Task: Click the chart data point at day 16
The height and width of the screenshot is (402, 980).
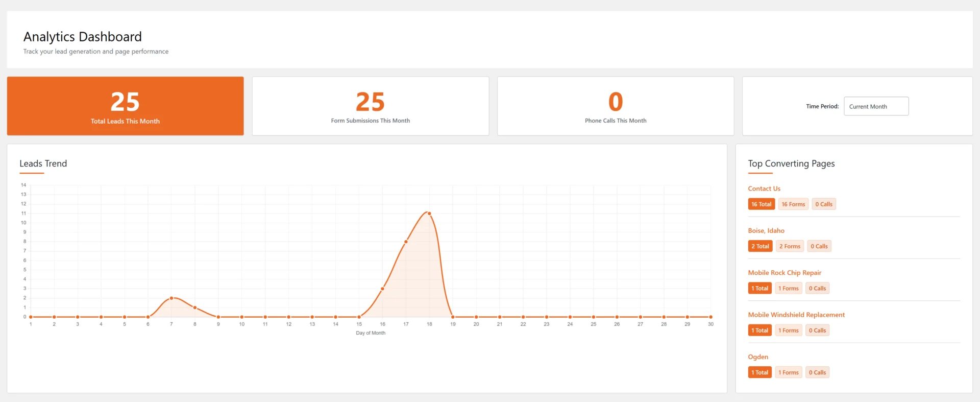Action: click(x=382, y=289)
